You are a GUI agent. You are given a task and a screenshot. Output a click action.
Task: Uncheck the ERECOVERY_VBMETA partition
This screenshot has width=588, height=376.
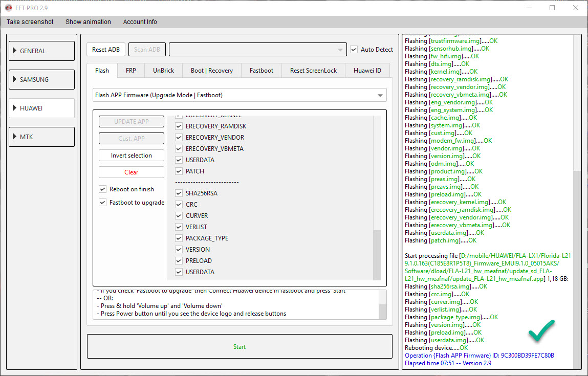click(x=179, y=149)
